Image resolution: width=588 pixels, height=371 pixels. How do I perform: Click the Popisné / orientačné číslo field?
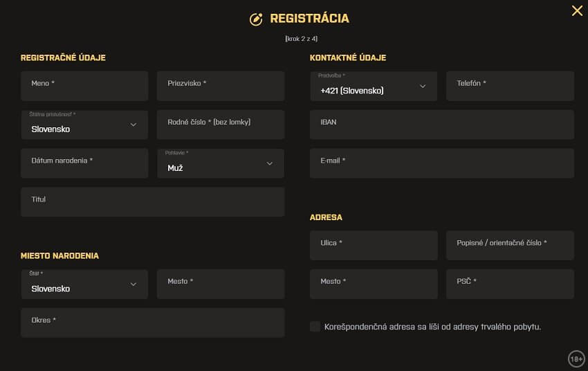[x=510, y=246]
